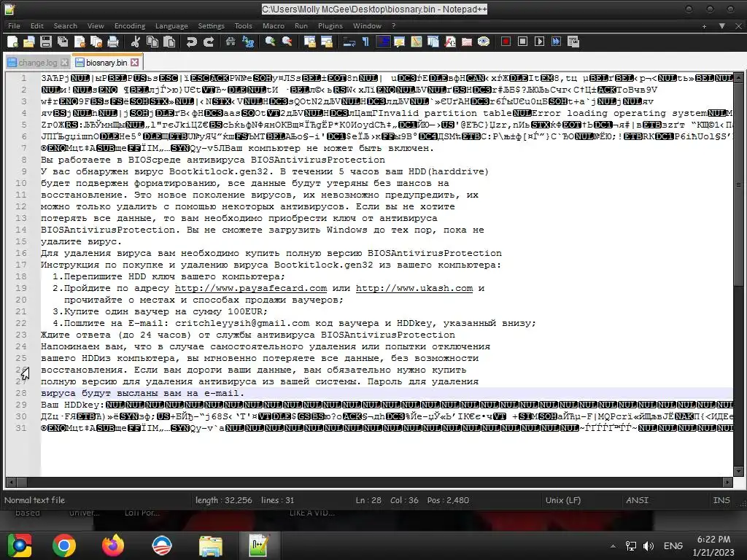Paste clipboard using the Paste toolbar icon
747x560 pixels.
169,42
